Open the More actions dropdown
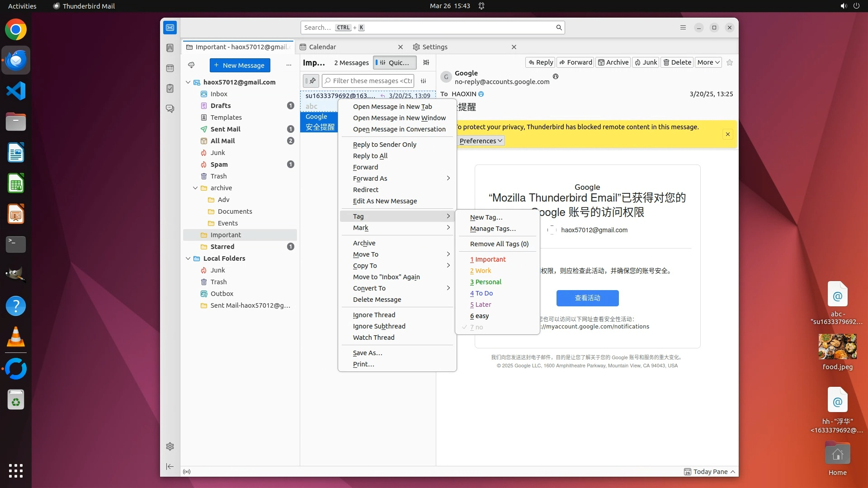The image size is (868, 488). point(708,62)
